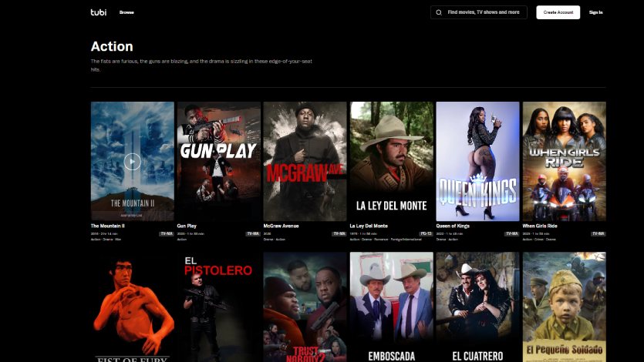This screenshot has width=644, height=362.
Task: Click 'The Mountain II' title link
Action: click(108, 226)
